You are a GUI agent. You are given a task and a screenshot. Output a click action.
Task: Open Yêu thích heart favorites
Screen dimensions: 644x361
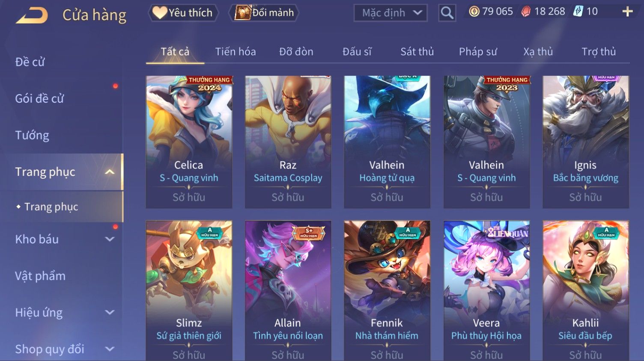(183, 13)
